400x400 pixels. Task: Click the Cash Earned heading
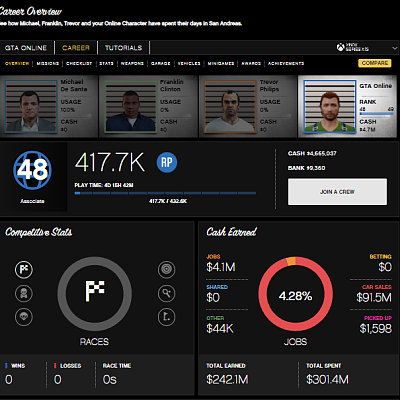coord(231,232)
